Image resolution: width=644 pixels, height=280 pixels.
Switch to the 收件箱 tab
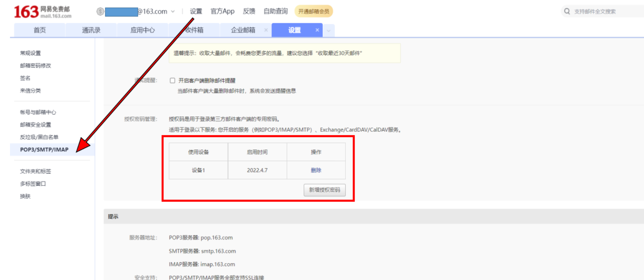[x=194, y=30]
